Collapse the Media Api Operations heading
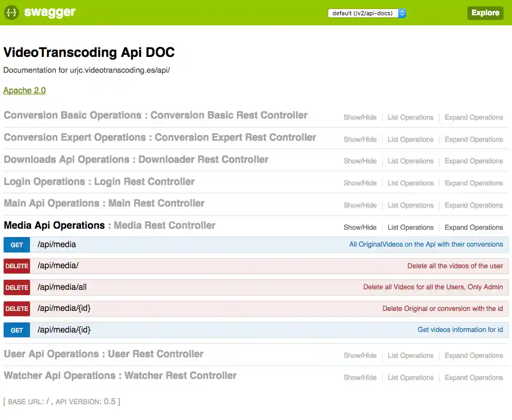This screenshot has height=420, width=512. [54, 226]
